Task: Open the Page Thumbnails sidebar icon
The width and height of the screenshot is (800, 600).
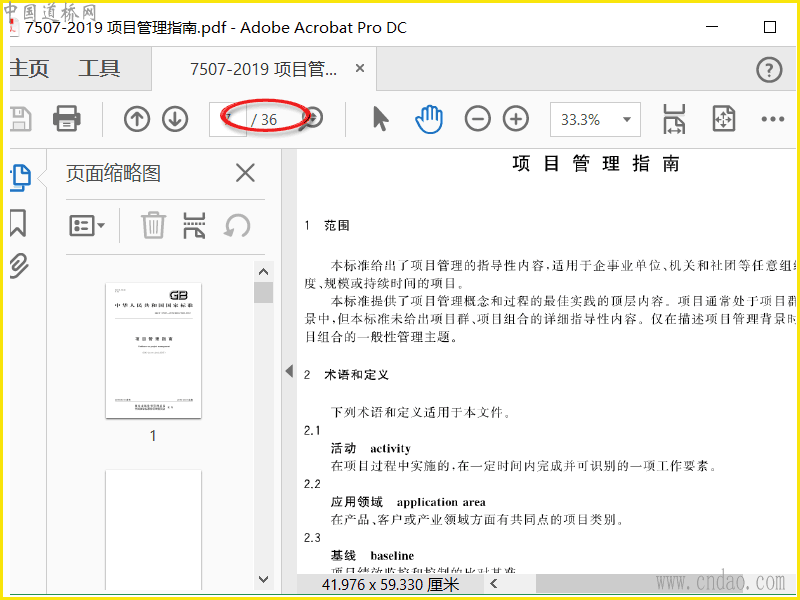Action: click(21, 178)
